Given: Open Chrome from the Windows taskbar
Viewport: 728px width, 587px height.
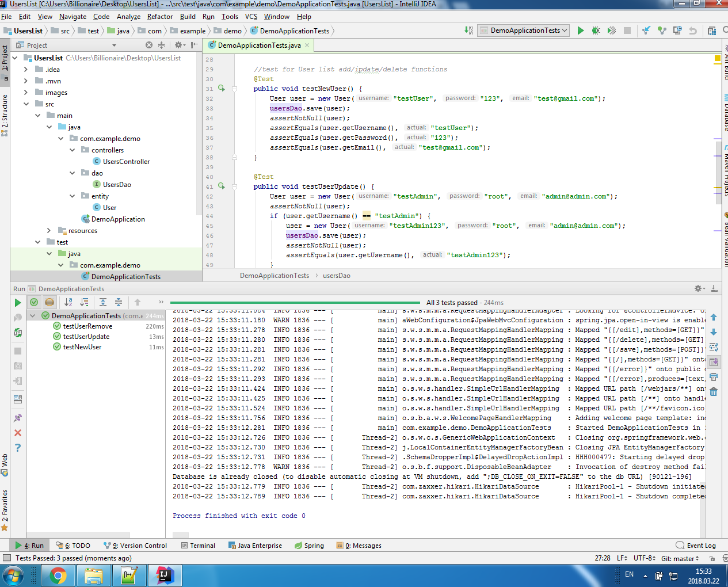Looking at the screenshot, I should 58,575.
